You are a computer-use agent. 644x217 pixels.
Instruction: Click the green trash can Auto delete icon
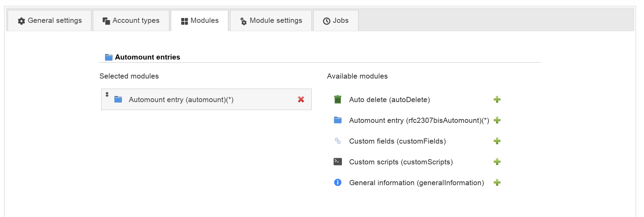click(337, 100)
